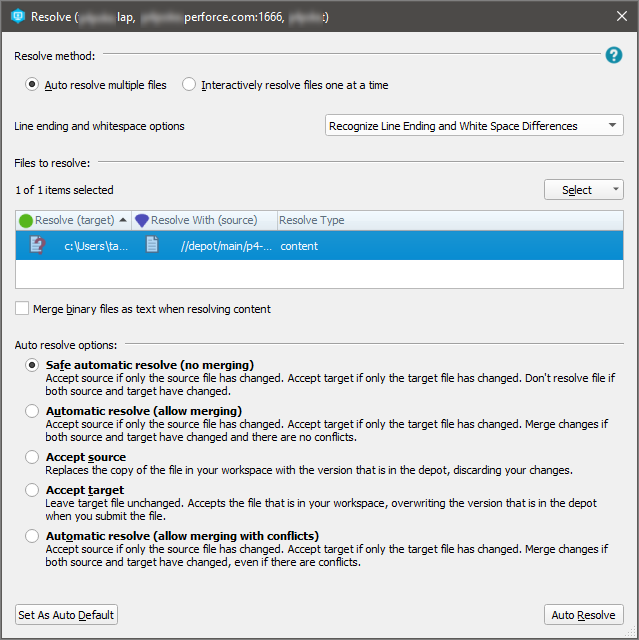Select Safe automatic resolve (no merging)
This screenshot has width=639, height=640.
(33, 365)
